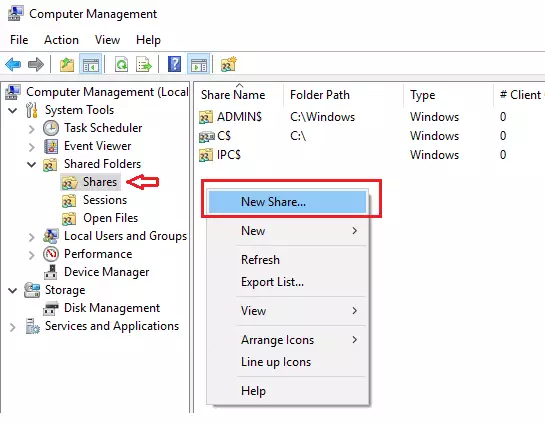The height and width of the screenshot is (423, 545).
Task: Collapse the Shared Folders node
Action: 32,164
